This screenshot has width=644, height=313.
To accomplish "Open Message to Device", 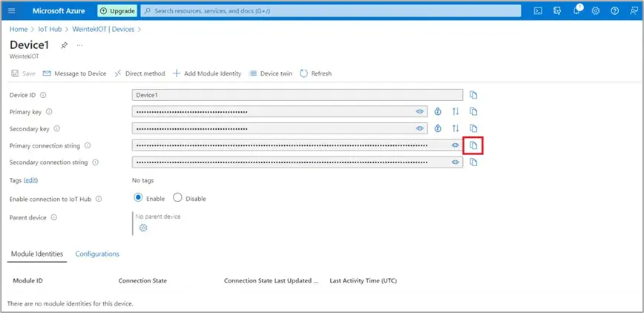I will pyautogui.click(x=74, y=73).
